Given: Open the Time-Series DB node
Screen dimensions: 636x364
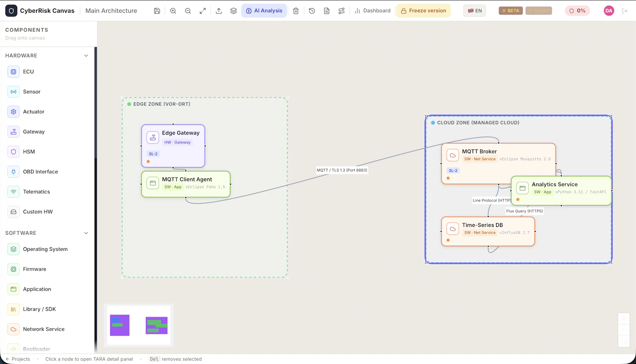Looking at the screenshot, I should click(x=488, y=231).
